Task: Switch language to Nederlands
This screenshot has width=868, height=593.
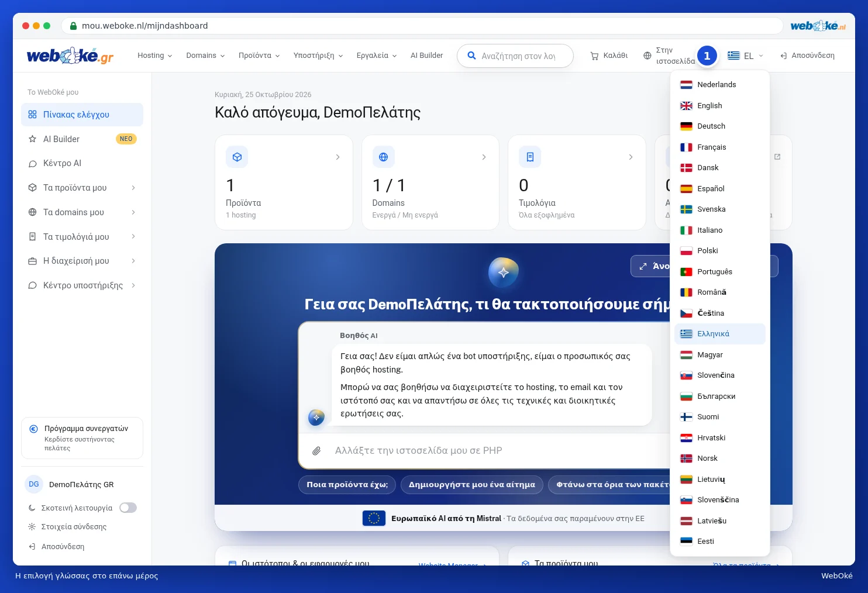Action: tap(719, 85)
